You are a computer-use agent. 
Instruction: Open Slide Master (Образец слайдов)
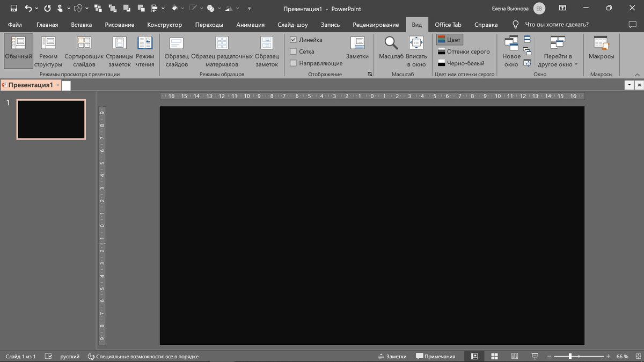point(177,51)
